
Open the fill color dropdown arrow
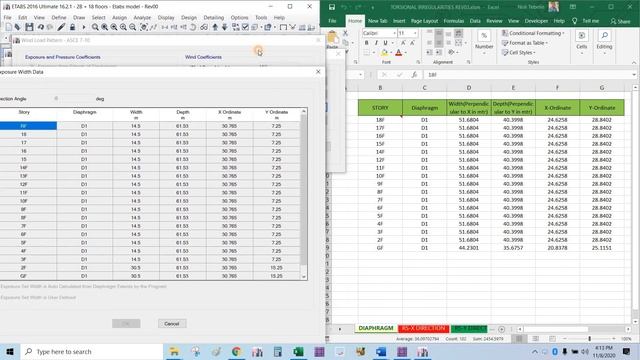pyautogui.click(x=391, y=53)
